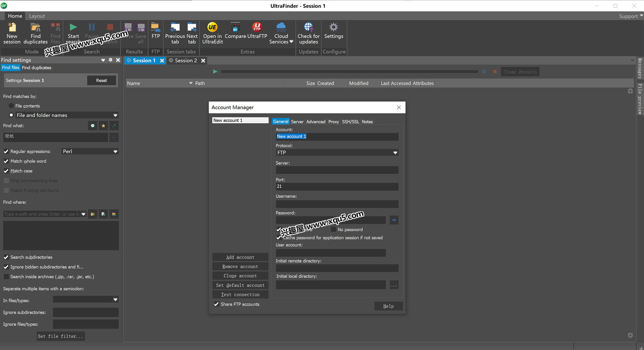Click the browse folder icon under Find where

[x=92, y=214]
